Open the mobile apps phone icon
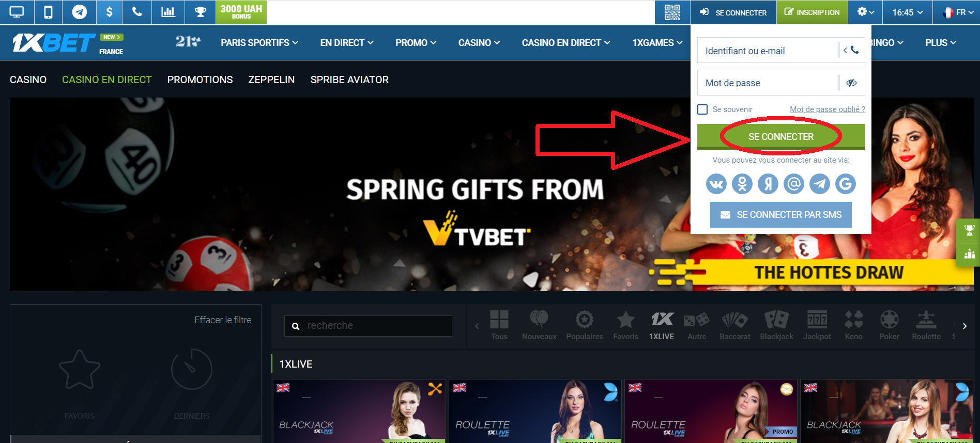 click(48, 12)
